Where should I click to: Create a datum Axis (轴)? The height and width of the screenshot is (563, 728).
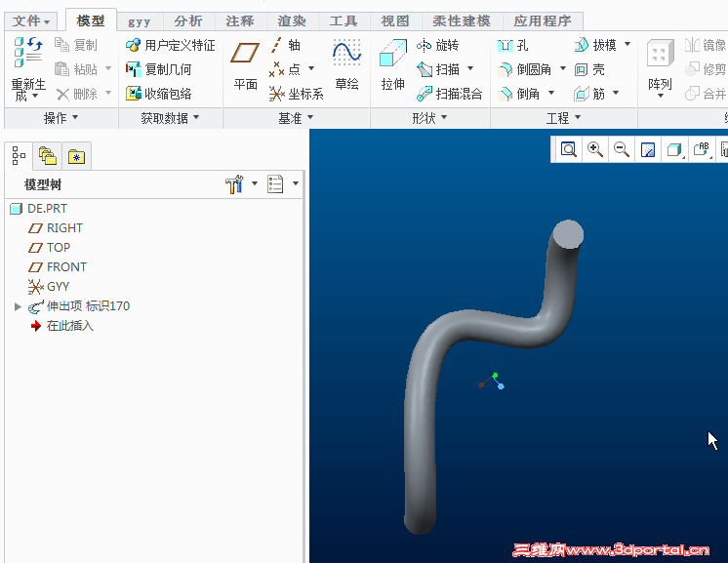[x=285, y=45]
